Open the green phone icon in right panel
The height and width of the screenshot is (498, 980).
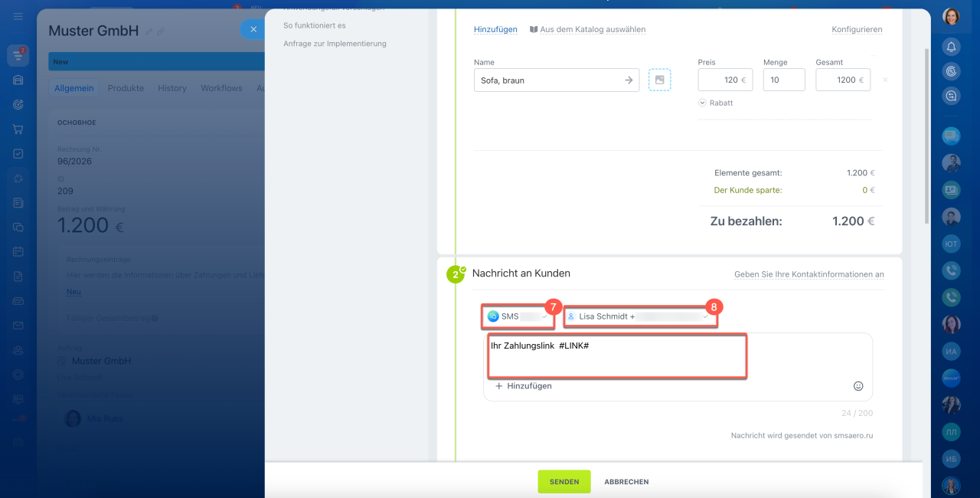[952, 297]
